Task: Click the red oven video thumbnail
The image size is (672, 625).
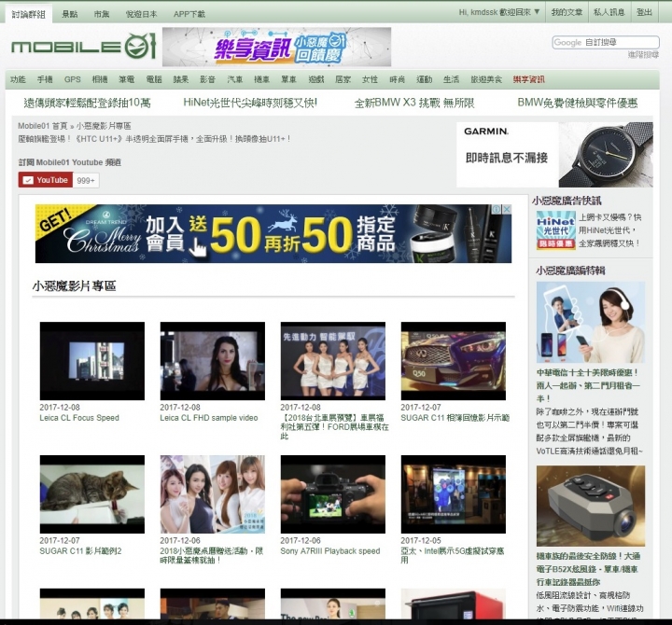Action: pyautogui.click(x=454, y=604)
